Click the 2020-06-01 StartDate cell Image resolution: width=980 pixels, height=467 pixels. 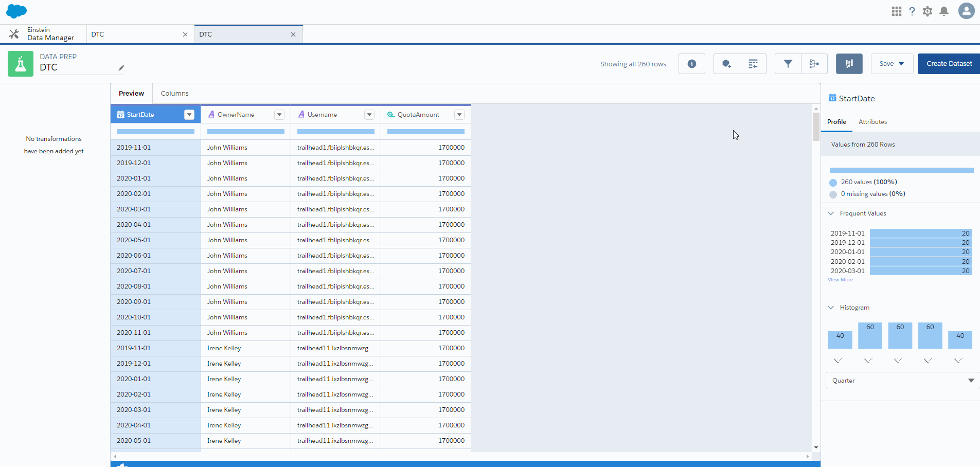coord(155,256)
